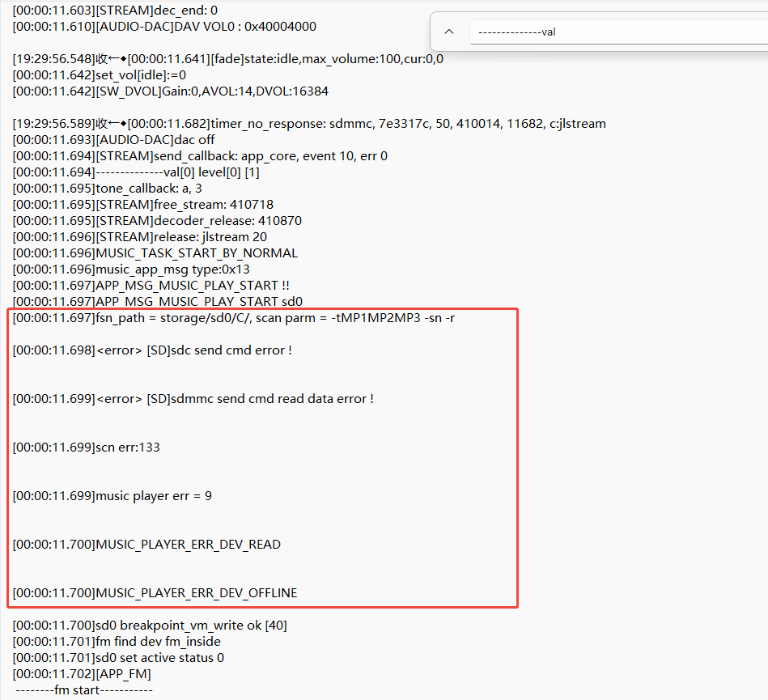Select the "music player err = 9" log line

112,496
